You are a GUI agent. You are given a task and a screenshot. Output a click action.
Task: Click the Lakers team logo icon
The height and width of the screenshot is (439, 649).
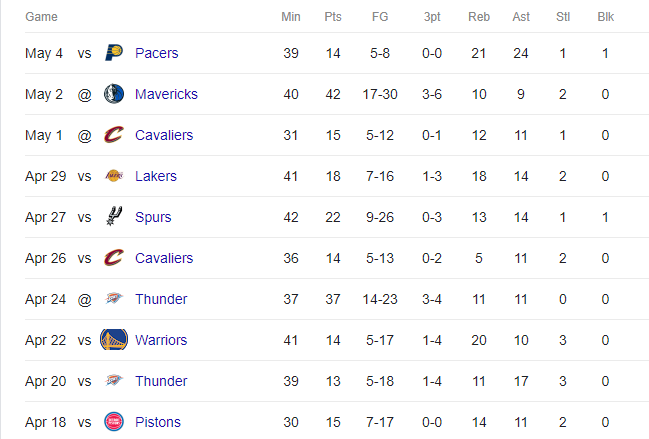pyautogui.click(x=114, y=175)
